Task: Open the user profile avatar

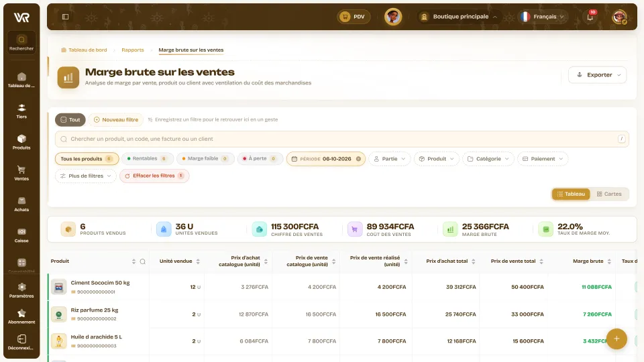Action: [x=619, y=17]
